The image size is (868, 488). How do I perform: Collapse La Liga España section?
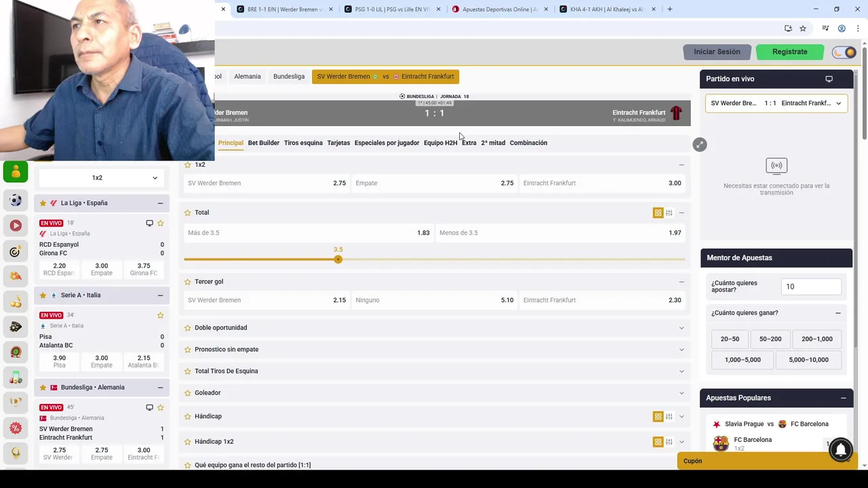(160, 203)
